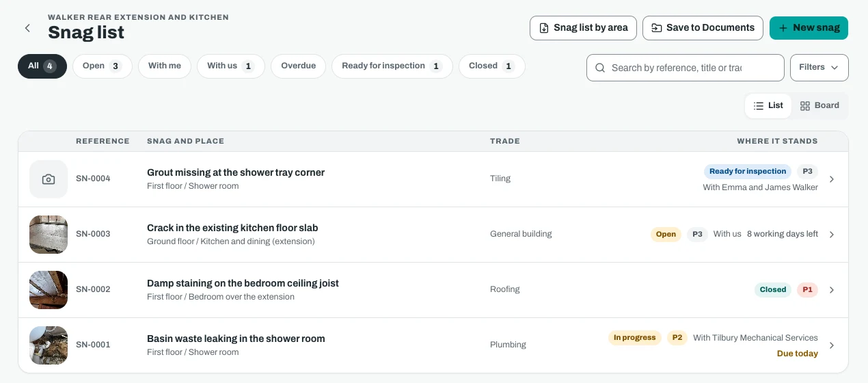This screenshot has height=383, width=868.
Task: Click Save to Documents button
Action: click(x=703, y=28)
